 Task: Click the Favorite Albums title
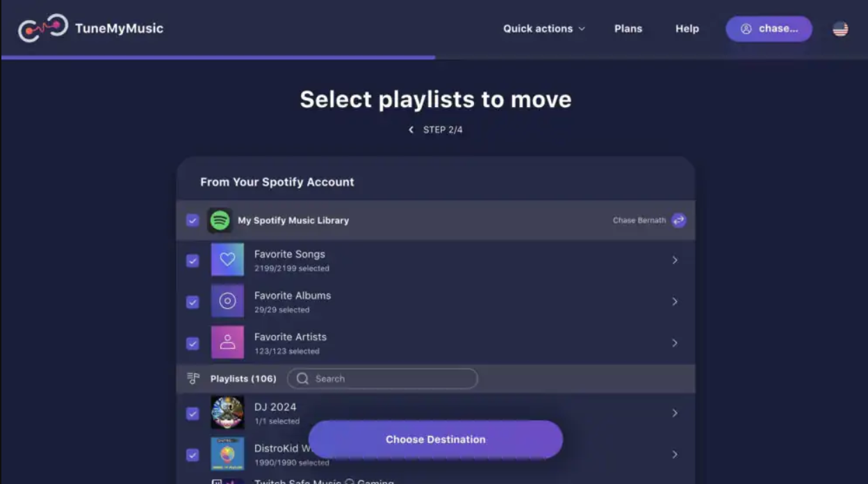[x=293, y=296]
